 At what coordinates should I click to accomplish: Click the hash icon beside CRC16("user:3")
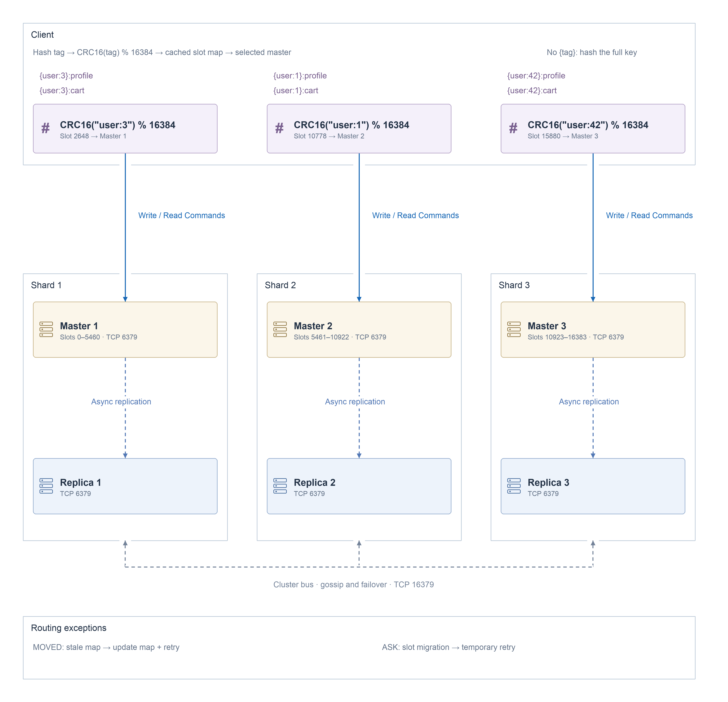coord(46,129)
